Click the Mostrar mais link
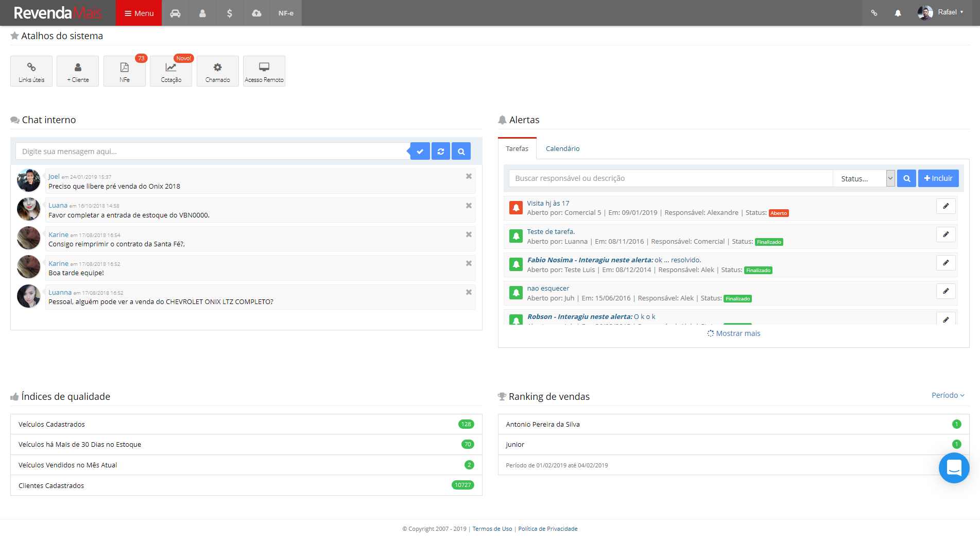980x538 pixels. click(733, 333)
